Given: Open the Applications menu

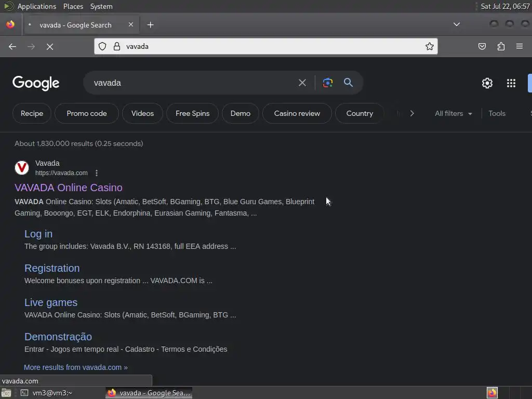Looking at the screenshot, I should point(37,6).
